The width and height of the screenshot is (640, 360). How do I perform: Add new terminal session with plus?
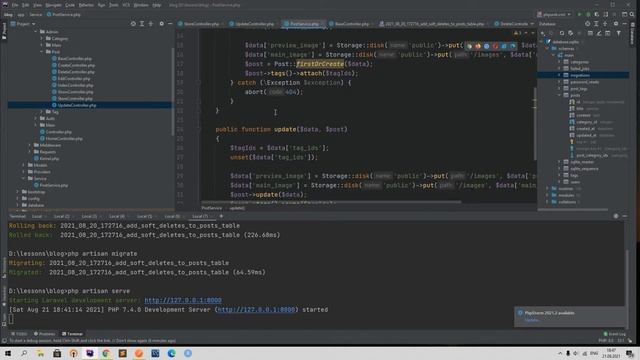click(222, 216)
